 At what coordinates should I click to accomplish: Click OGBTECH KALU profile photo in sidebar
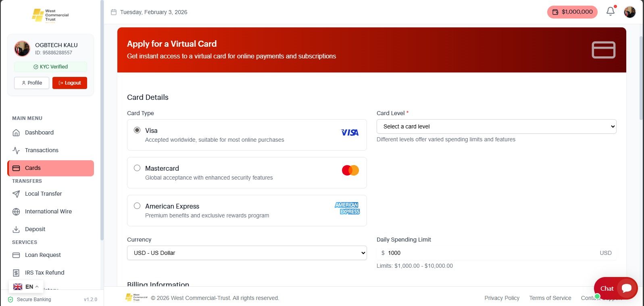click(22, 49)
